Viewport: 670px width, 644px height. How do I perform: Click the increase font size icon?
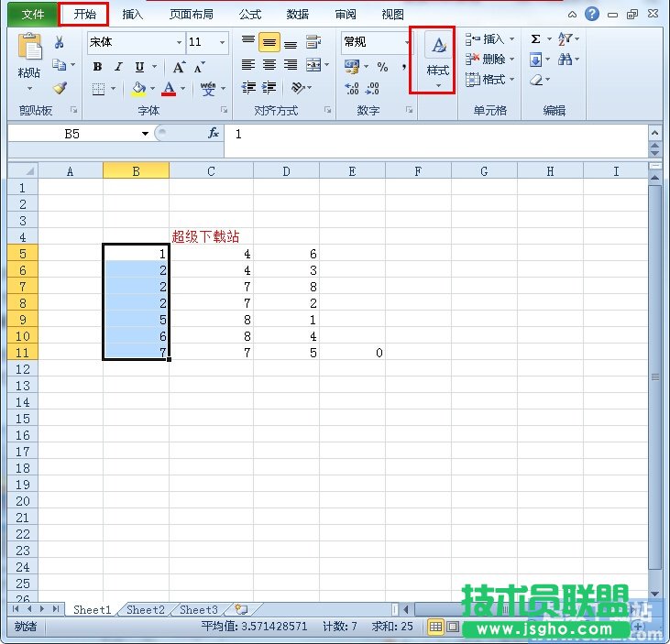(179, 67)
